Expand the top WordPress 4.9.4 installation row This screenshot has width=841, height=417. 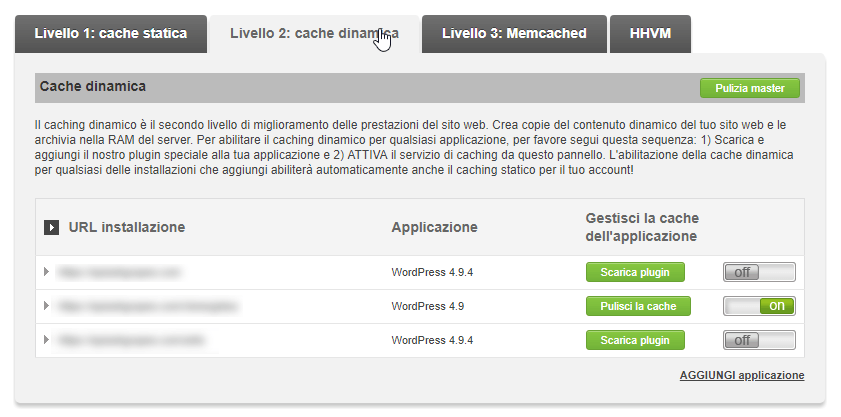[x=46, y=272]
